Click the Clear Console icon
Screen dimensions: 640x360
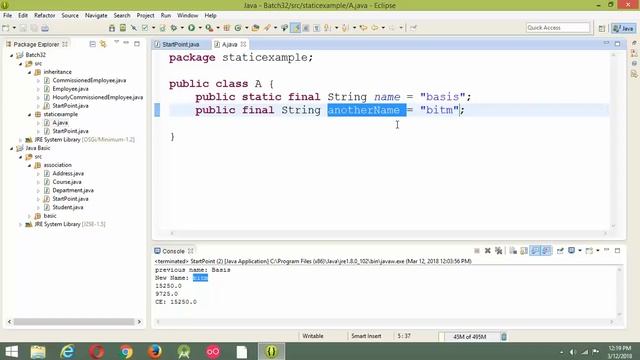(x=513, y=251)
